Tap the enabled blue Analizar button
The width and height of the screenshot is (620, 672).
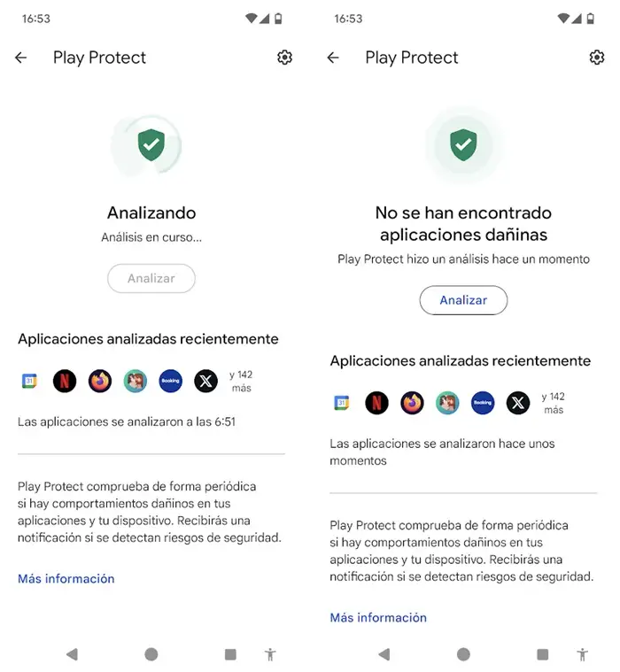[x=463, y=300]
